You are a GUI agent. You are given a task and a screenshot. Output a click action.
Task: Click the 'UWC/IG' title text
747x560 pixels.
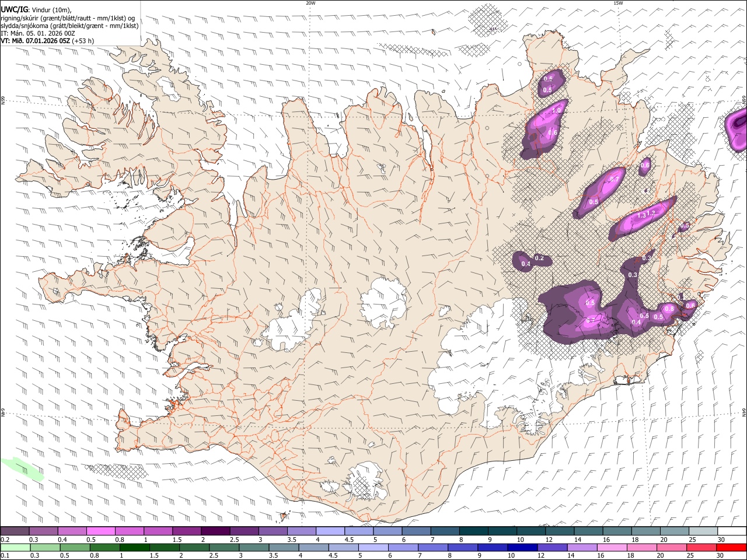click(x=15, y=9)
